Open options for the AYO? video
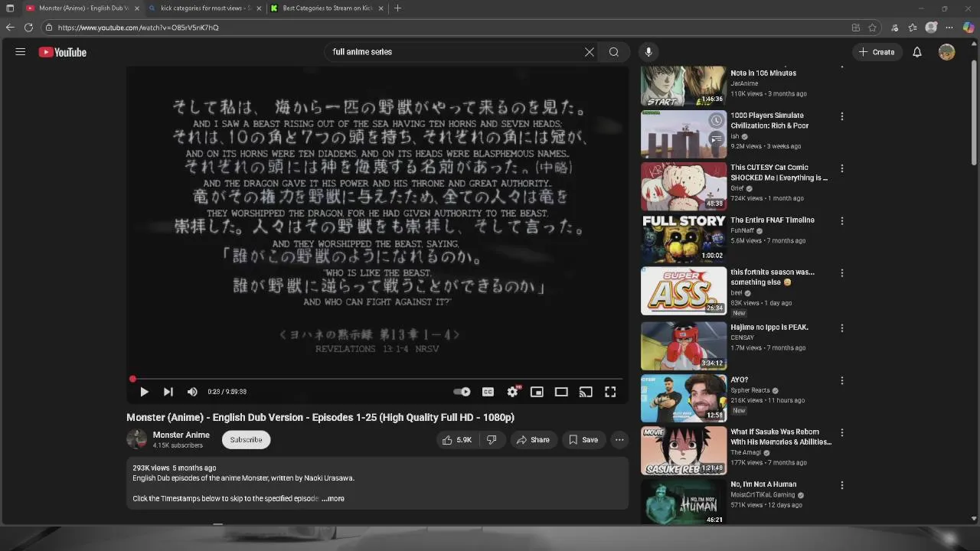 pyautogui.click(x=842, y=380)
